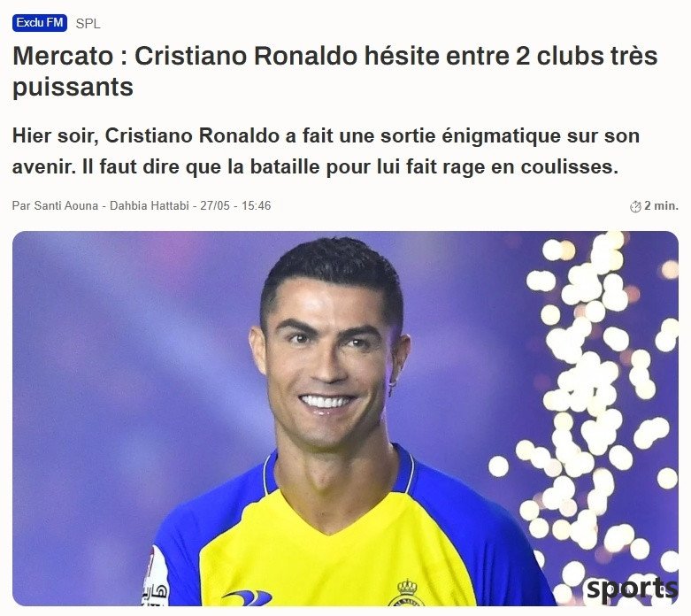Click the blue Exclu FM badge
691x616 pixels.
point(40,23)
